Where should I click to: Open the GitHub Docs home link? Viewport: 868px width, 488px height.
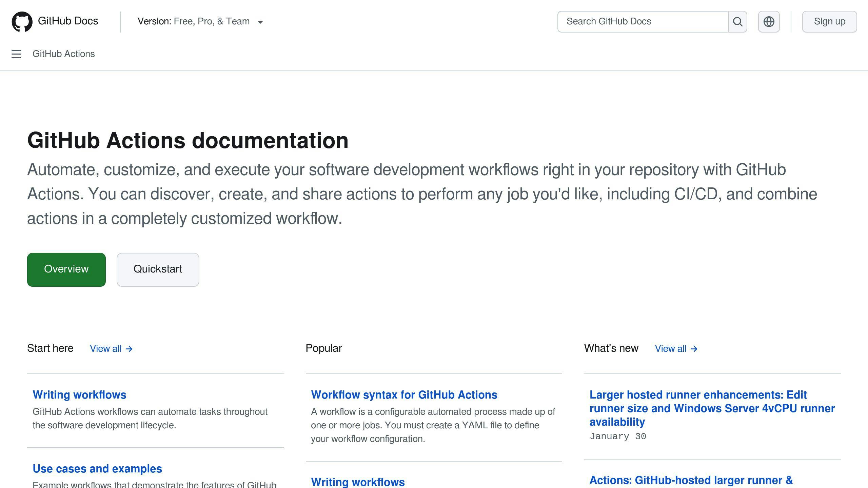(68, 21)
